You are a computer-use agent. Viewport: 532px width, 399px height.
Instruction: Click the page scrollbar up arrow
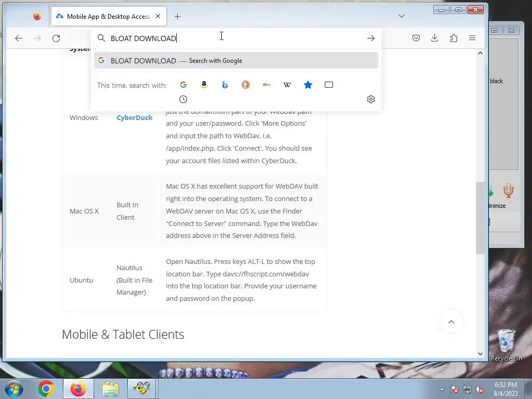[x=480, y=53]
